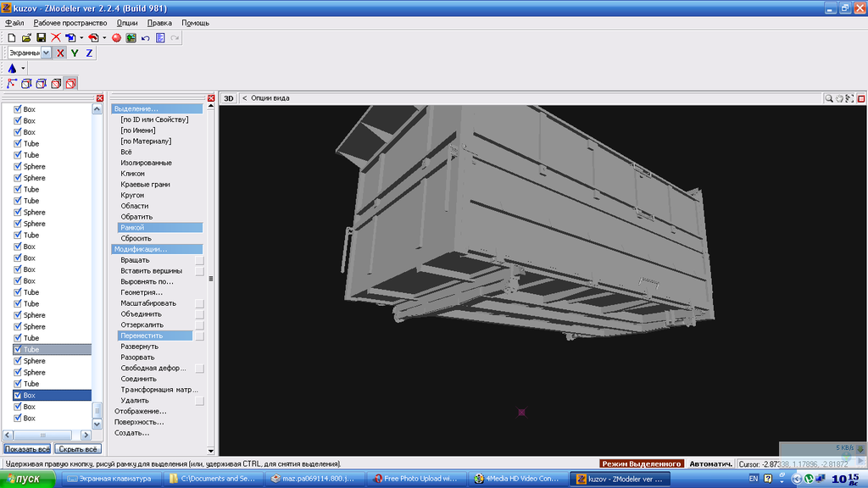The image size is (868, 488).
Task: Click the undo arrow in toolbar
Action: (x=146, y=38)
